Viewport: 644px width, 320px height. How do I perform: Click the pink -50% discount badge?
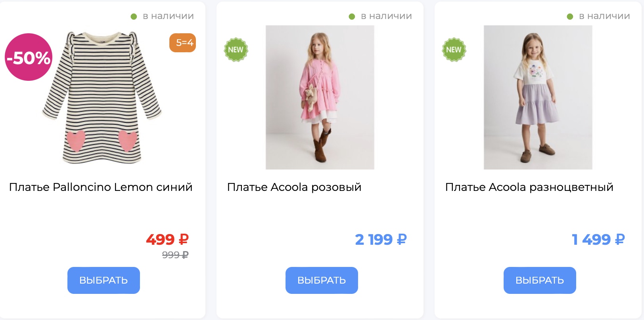[29, 57]
